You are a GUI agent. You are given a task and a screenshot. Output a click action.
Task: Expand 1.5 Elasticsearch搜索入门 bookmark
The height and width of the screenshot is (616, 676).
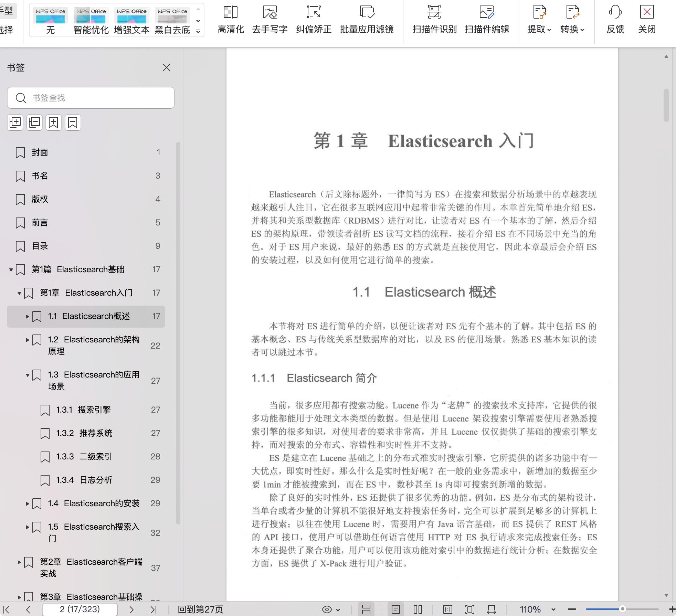28,527
